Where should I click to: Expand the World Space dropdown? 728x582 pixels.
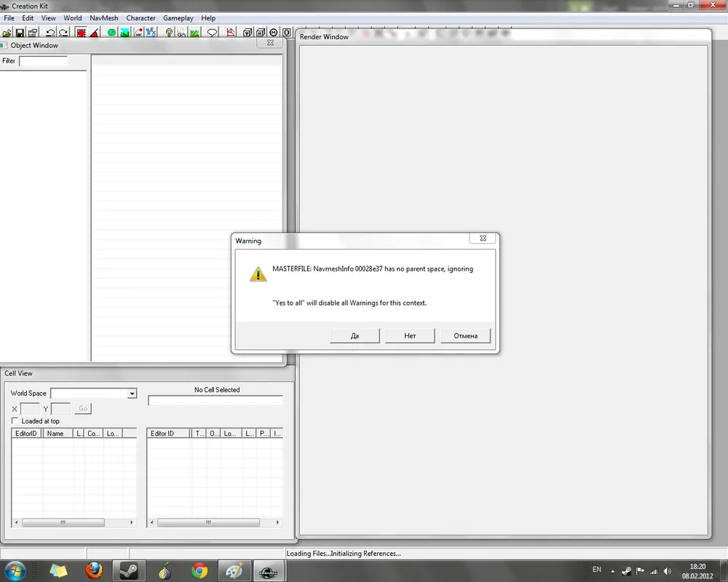click(x=132, y=394)
